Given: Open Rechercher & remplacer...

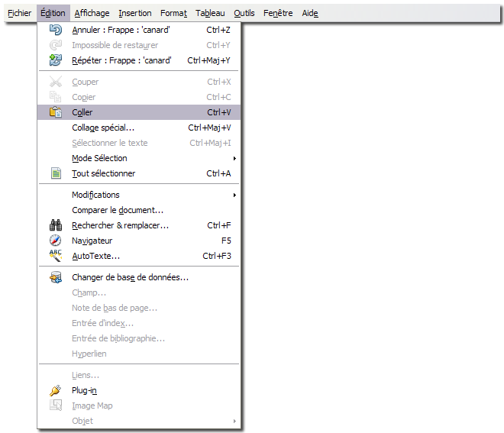Looking at the screenshot, I should click(139, 225).
